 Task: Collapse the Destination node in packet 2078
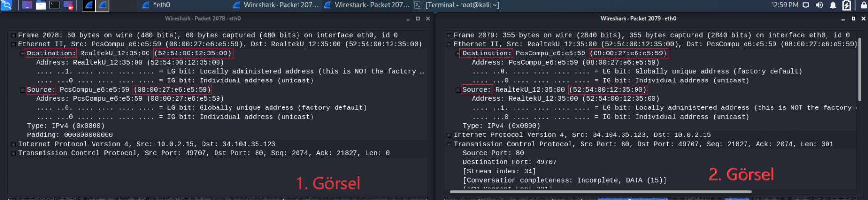click(x=22, y=53)
